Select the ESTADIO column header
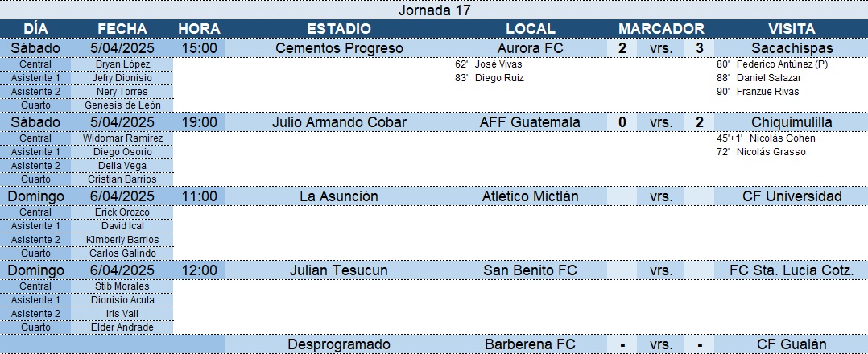Viewport: 868px width, 354px height. (339, 29)
